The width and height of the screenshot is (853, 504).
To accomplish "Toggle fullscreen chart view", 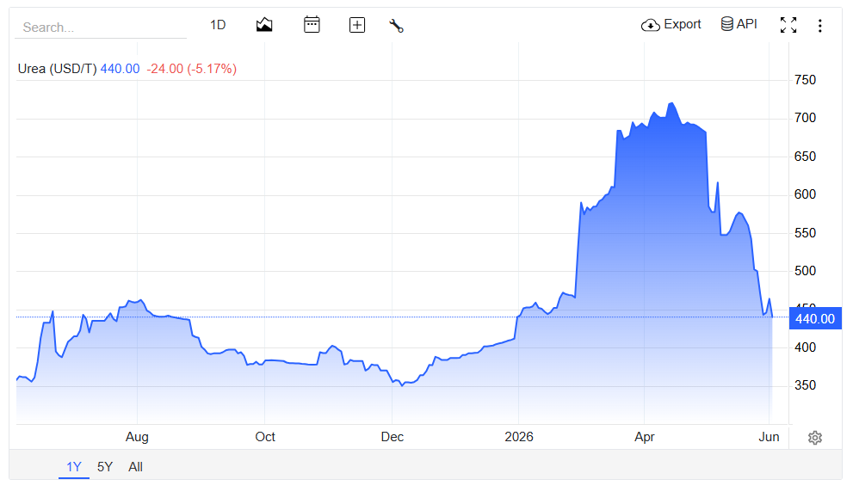I will (x=788, y=25).
